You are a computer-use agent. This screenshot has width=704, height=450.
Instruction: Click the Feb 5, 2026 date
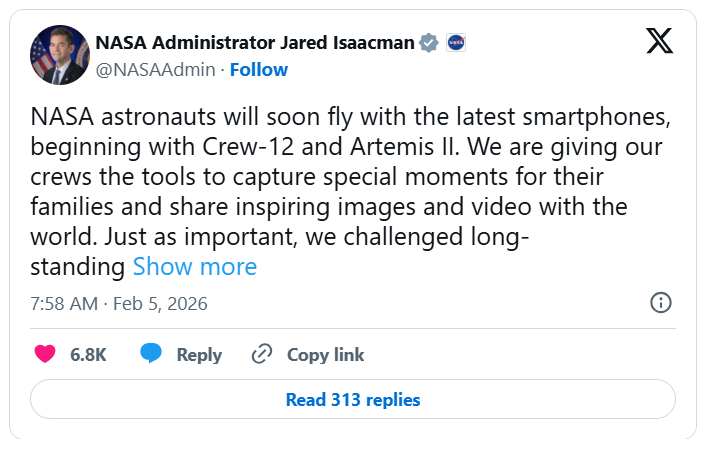pos(160,304)
